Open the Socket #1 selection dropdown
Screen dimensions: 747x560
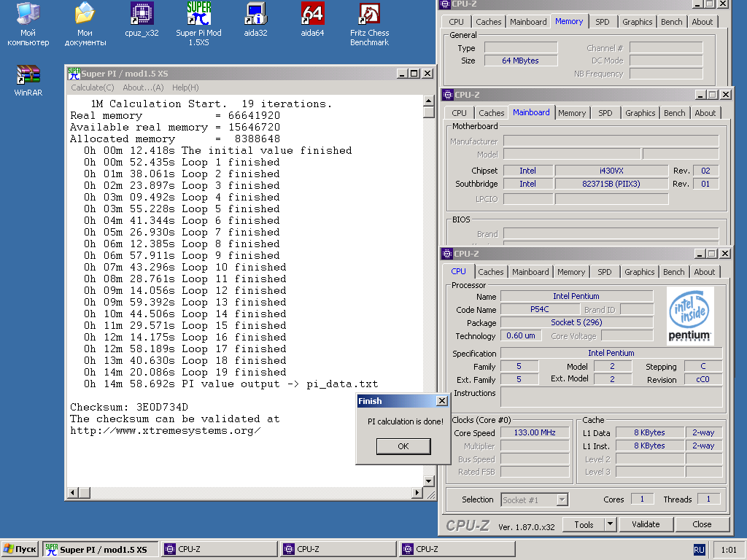535,500
